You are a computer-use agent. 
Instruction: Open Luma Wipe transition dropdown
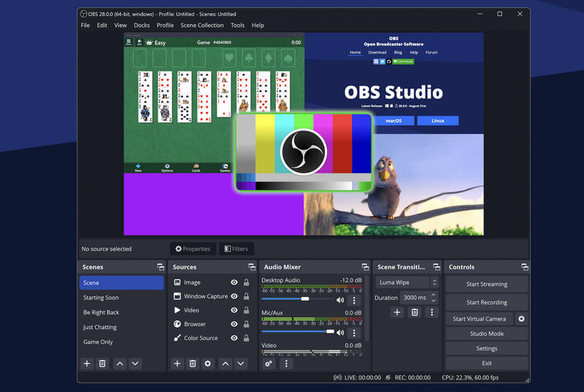click(407, 283)
